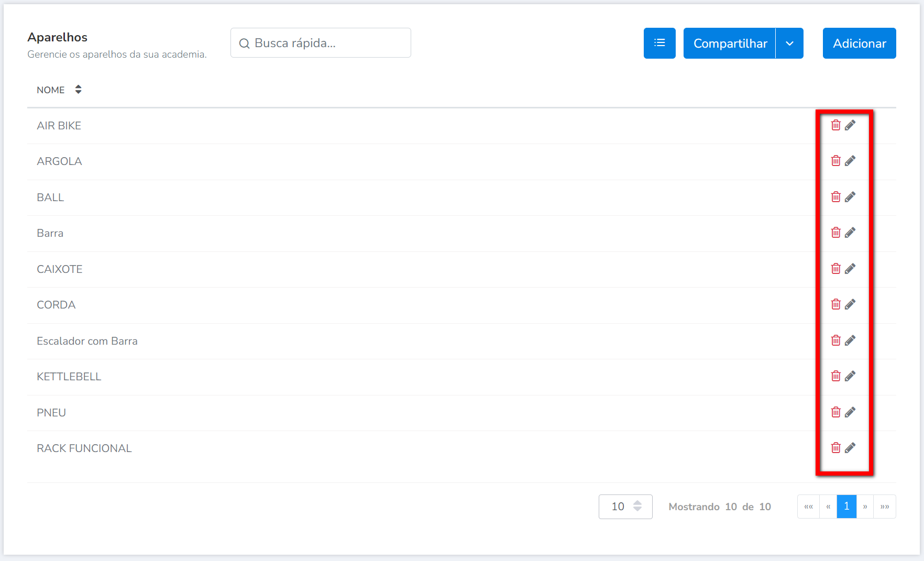Open edit for CORDA equipment

pyautogui.click(x=850, y=304)
